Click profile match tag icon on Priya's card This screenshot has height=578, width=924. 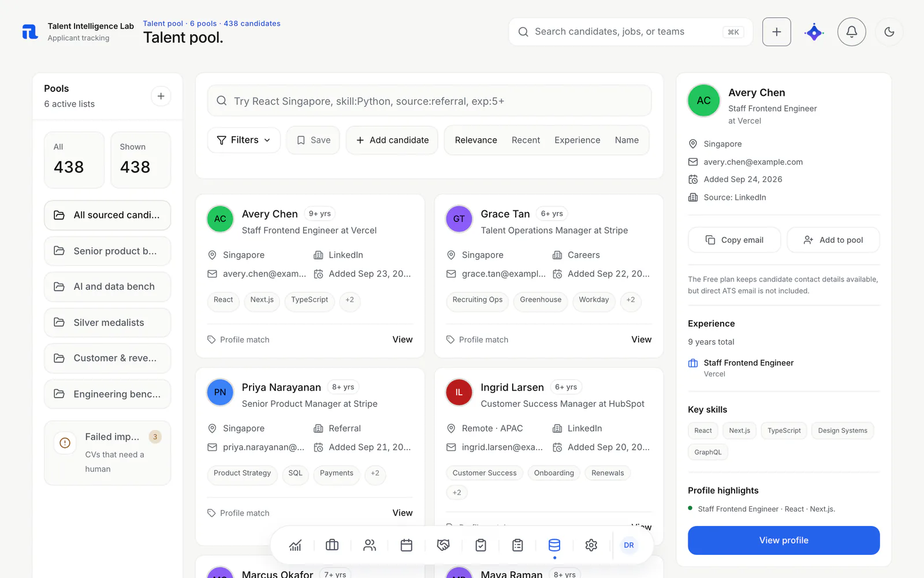(211, 513)
